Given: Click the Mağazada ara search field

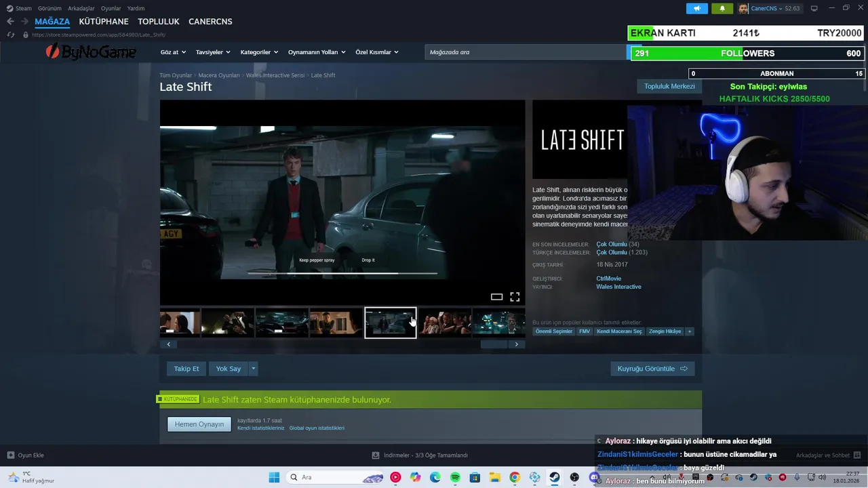Looking at the screenshot, I should click(526, 52).
